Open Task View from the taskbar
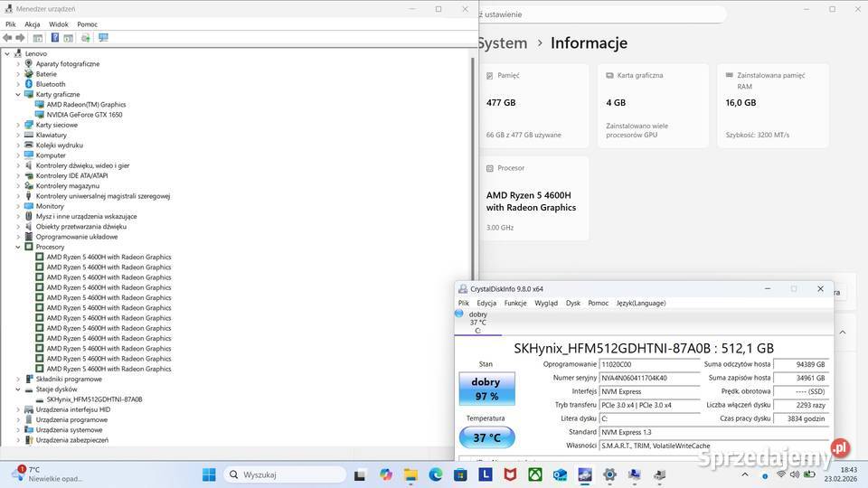 tap(360, 474)
